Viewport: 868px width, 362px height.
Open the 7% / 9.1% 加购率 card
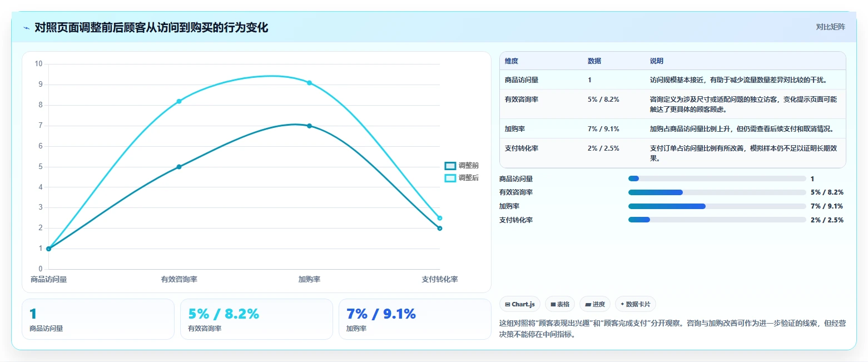coord(415,319)
